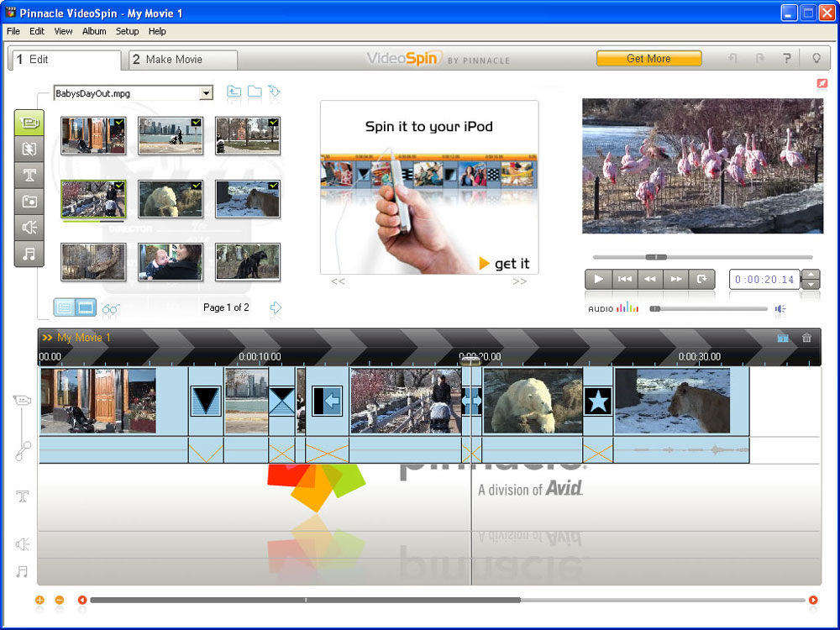This screenshot has height=630, width=840.
Task: Open the Sound Effects section
Action: click(x=29, y=228)
